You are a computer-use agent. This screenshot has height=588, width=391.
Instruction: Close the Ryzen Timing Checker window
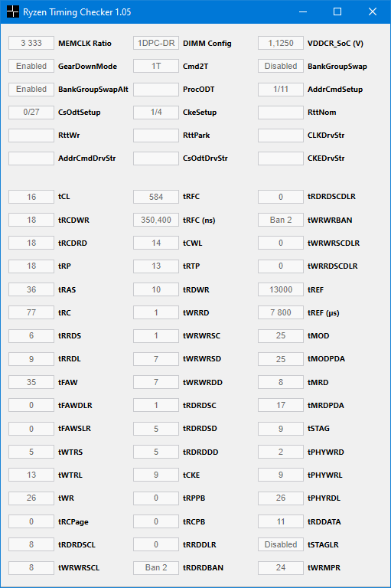click(x=373, y=11)
